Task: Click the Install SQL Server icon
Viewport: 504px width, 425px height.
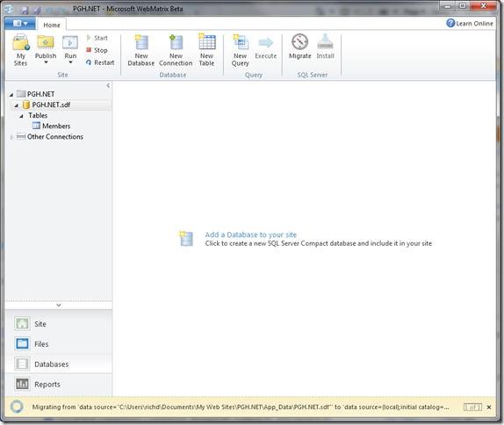Action: point(325,42)
